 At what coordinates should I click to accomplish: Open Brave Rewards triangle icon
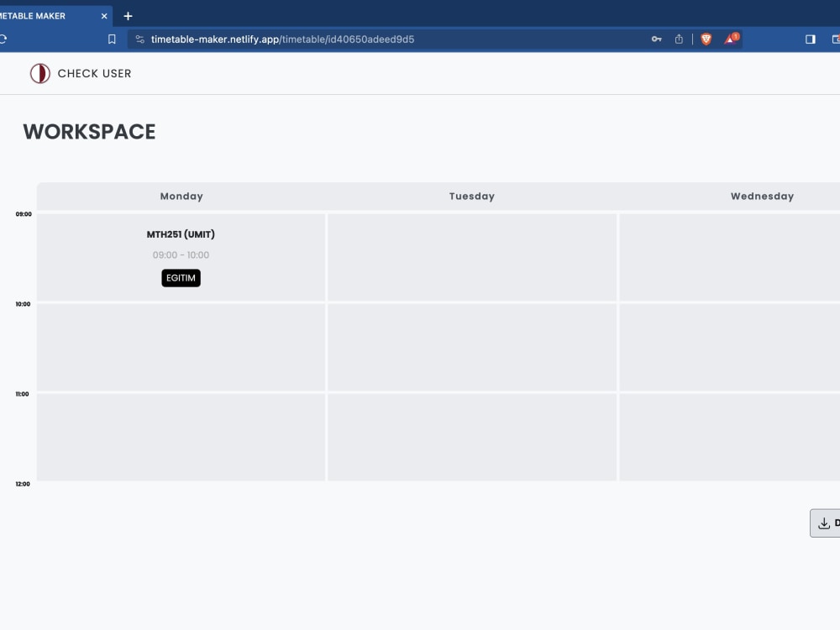(x=732, y=39)
